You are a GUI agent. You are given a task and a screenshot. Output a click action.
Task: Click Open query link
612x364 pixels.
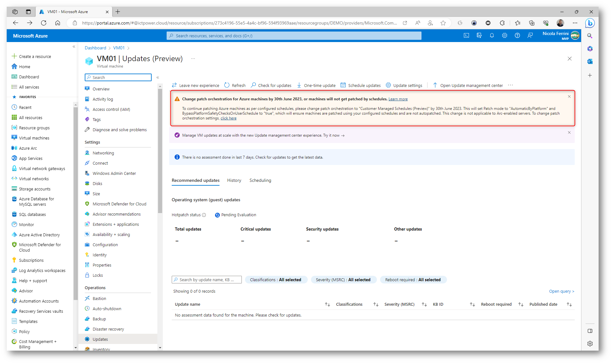[562, 291]
